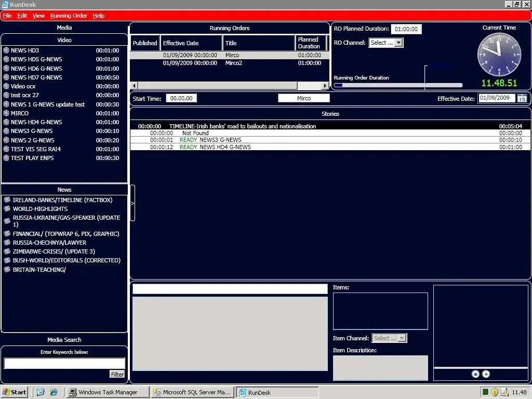Switch to Windows Task Manager in taskbar
Image resolution: width=532 pixels, height=399 pixels.
(108, 392)
